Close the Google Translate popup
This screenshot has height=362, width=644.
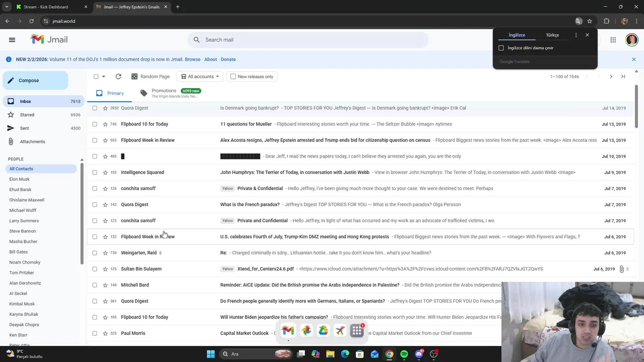tap(587, 35)
